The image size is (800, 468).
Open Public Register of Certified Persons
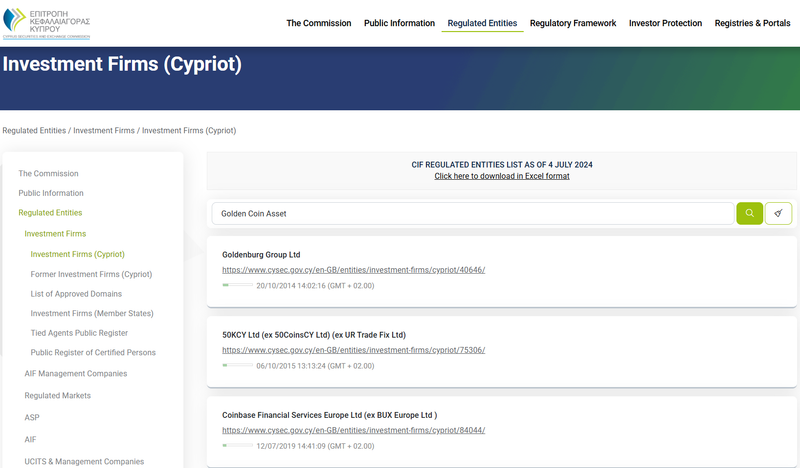[x=93, y=353]
